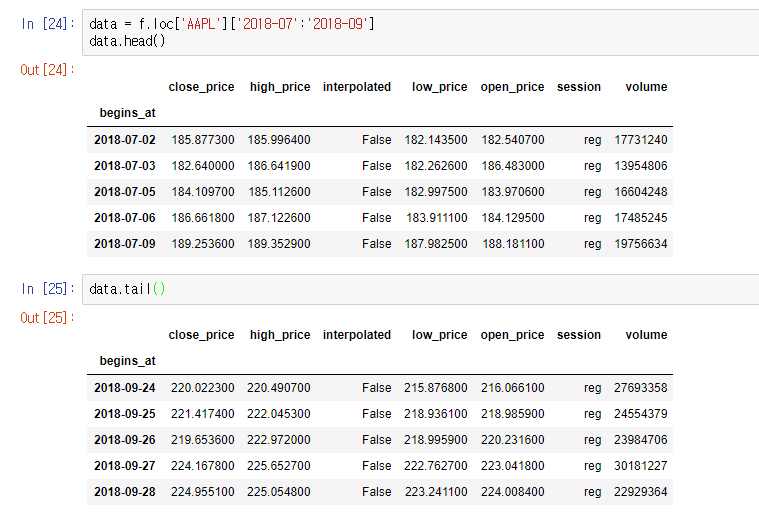The image size is (759, 513).
Task: Click the session header in second table
Action: point(579,335)
